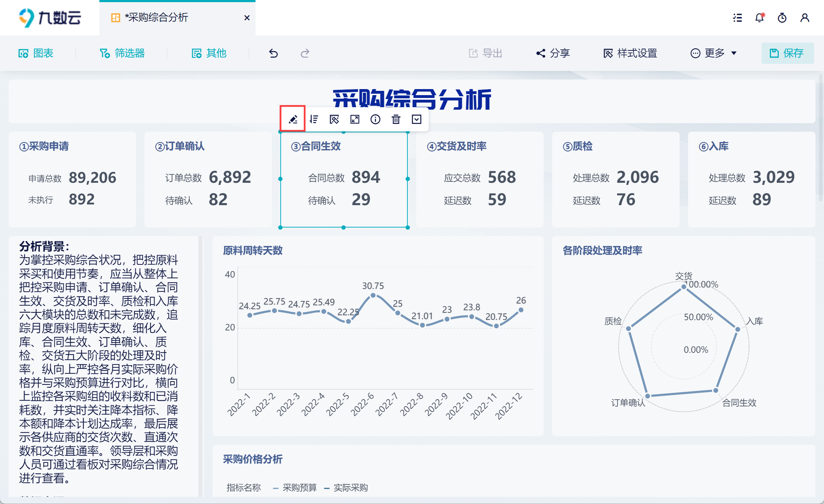The width and height of the screenshot is (824, 504).
Task: Click the edit pencil icon on widget toolbar
Action: pyautogui.click(x=293, y=119)
